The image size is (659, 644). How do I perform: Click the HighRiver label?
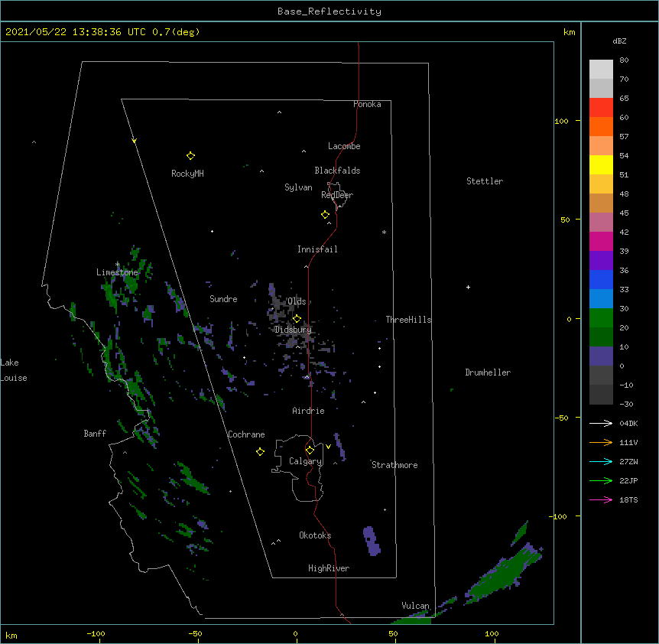[x=329, y=568]
